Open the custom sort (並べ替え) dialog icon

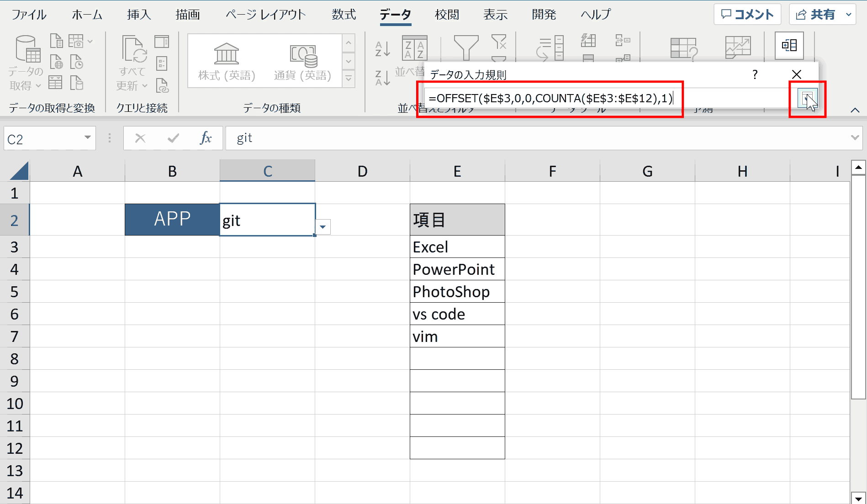tap(414, 47)
